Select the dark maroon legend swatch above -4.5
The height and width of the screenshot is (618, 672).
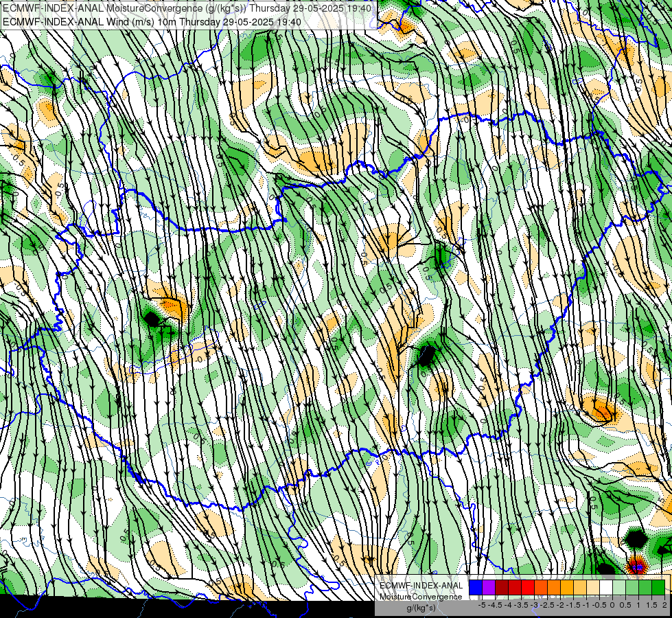pyautogui.click(x=502, y=588)
